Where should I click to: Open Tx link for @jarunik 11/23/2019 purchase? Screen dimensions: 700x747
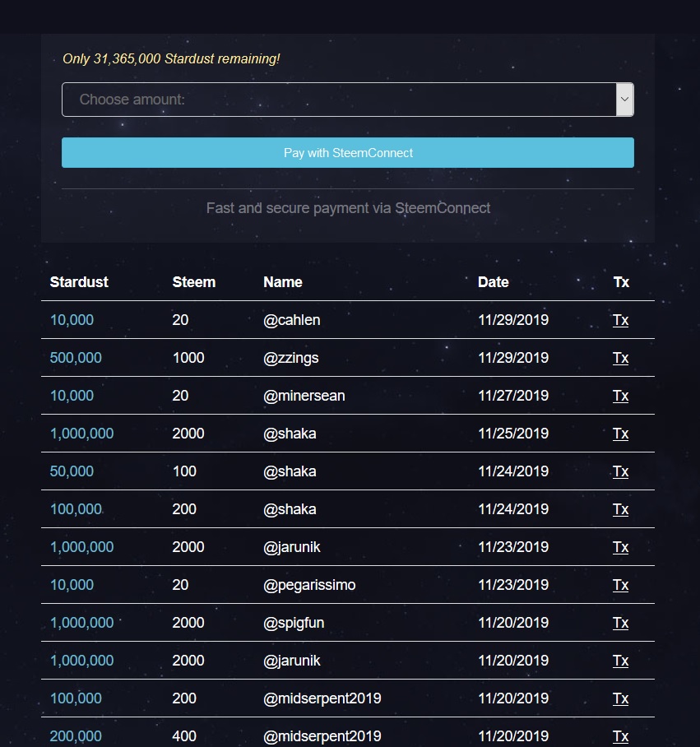coord(620,547)
